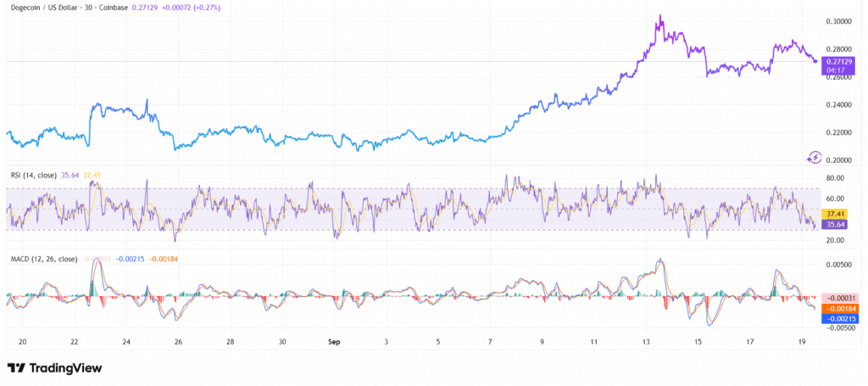Click the 19 date on time axis

coord(802,342)
